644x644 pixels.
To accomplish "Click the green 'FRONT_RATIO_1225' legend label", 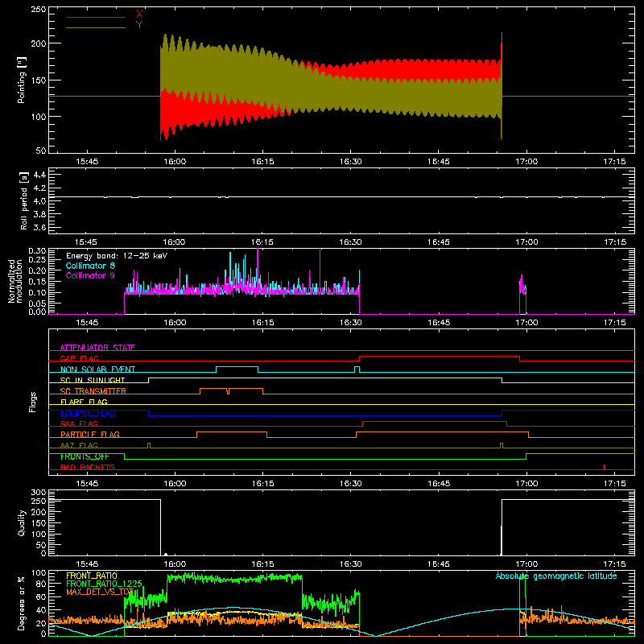I will [105, 584].
